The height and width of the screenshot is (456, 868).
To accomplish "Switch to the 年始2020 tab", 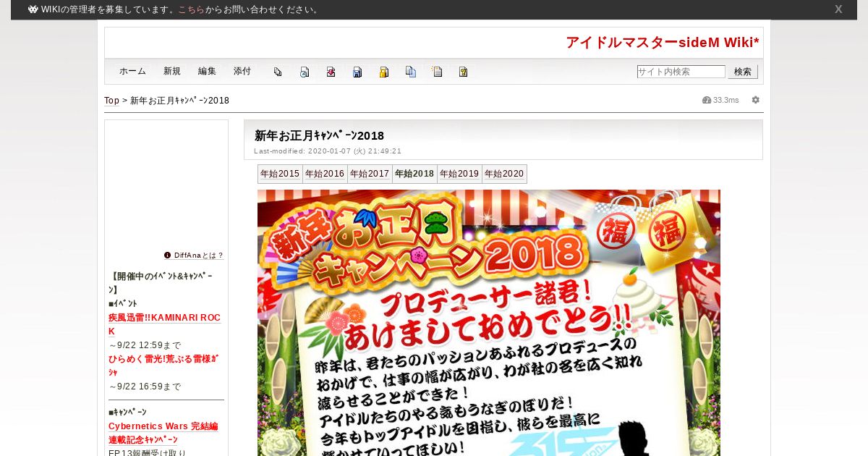I will point(504,174).
